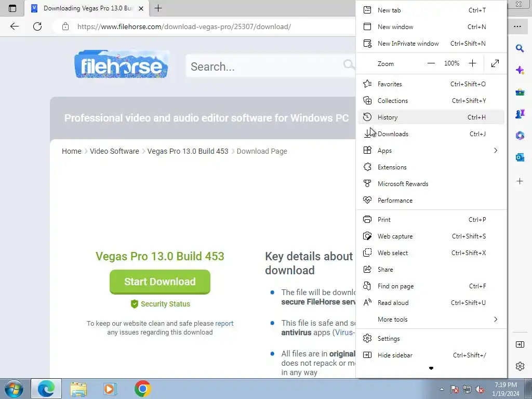The image size is (532, 399).
Task: Expand the More tools submenu
Action: point(431,320)
